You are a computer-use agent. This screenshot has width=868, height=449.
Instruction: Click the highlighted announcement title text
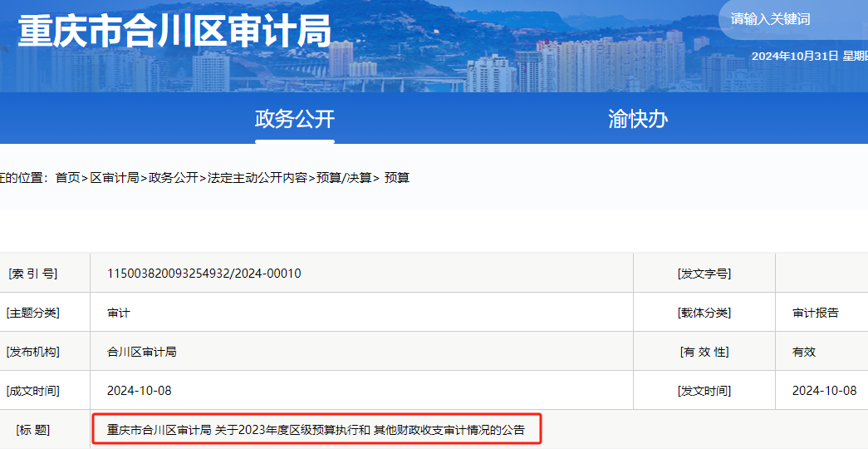316,430
